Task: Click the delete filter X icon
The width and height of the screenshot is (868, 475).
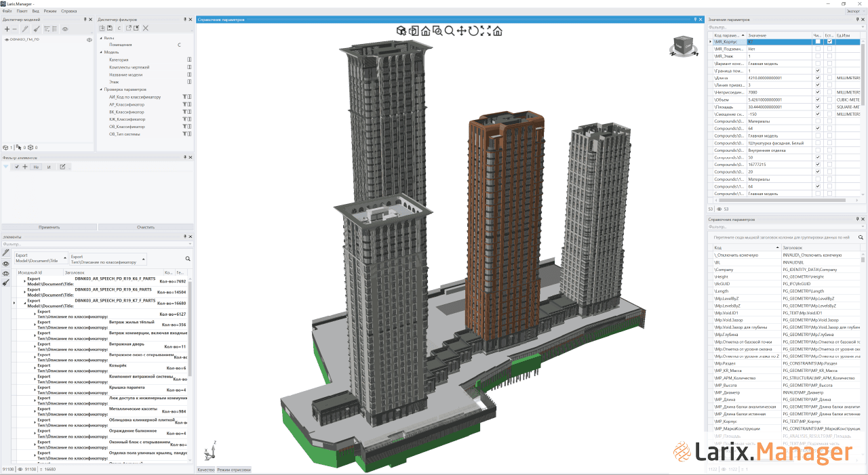Action: (145, 28)
